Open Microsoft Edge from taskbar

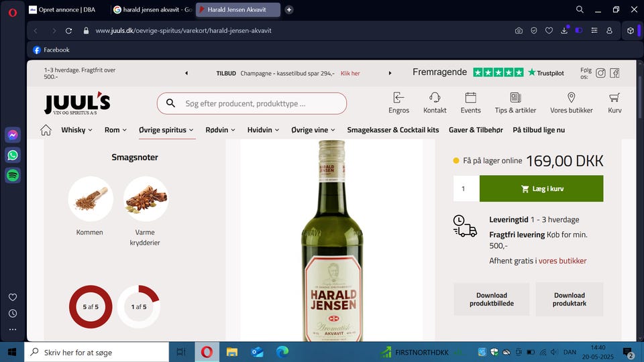tap(282, 352)
